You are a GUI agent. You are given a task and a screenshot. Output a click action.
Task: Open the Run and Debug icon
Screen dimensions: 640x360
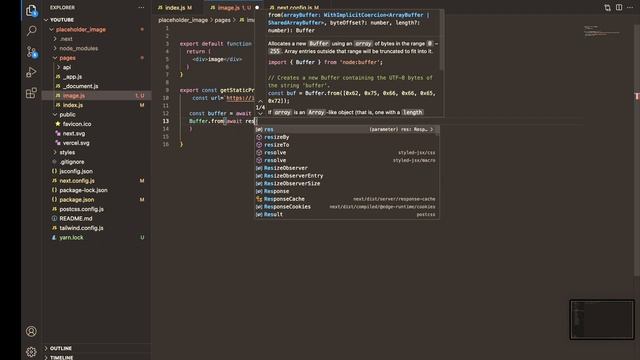coord(31,72)
